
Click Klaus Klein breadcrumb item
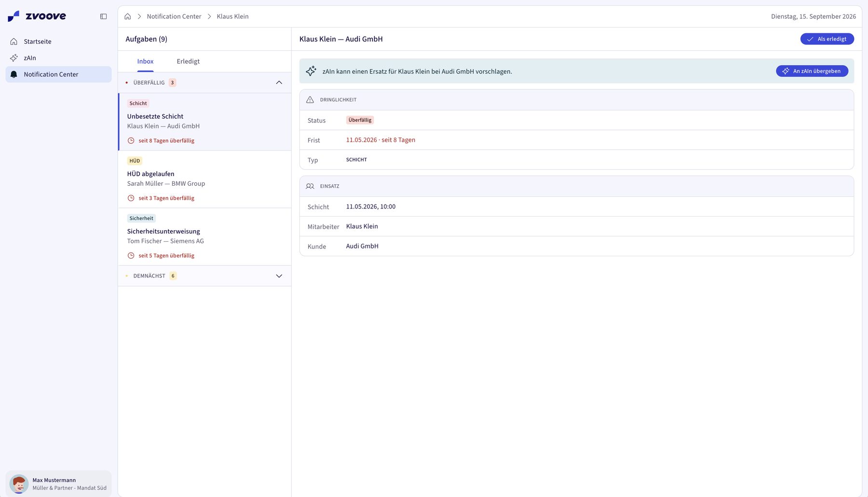point(233,16)
